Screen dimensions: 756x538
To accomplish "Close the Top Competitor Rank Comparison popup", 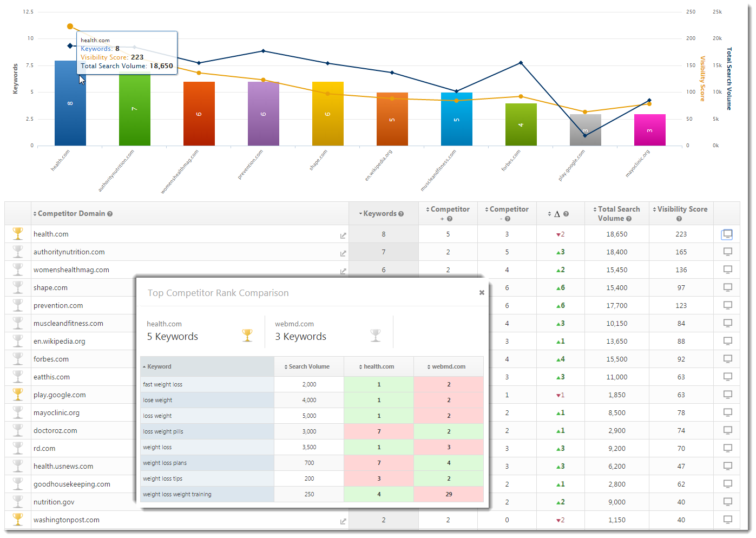I will pos(482,293).
